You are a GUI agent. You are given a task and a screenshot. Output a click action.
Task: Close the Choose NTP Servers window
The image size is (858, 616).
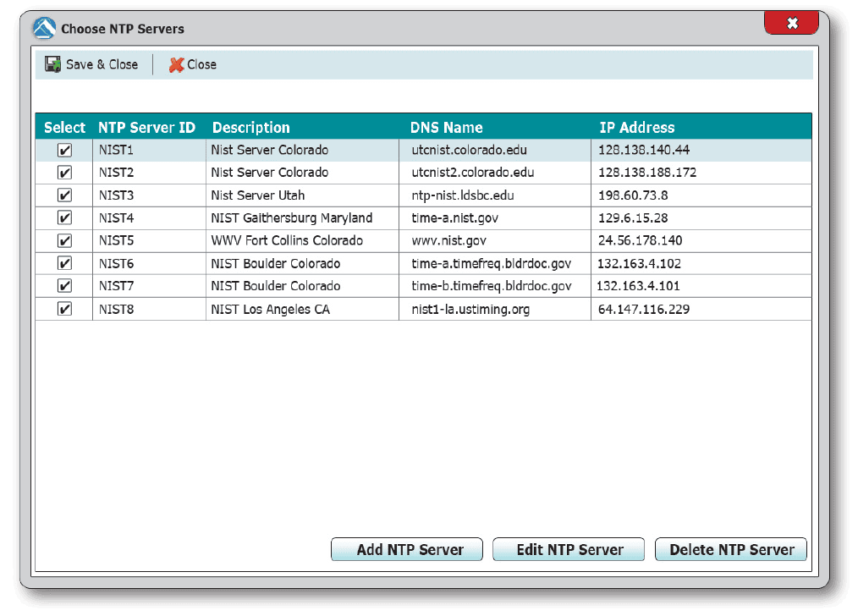point(791,23)
